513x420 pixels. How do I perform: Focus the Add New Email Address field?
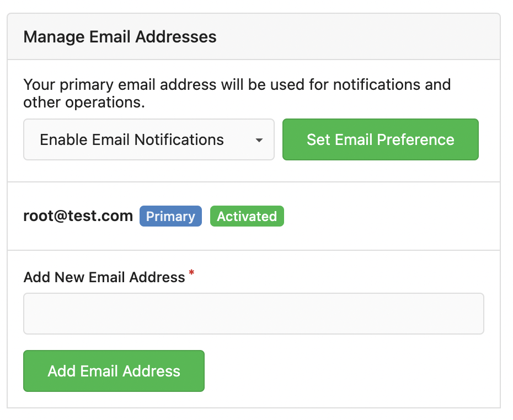253,314
